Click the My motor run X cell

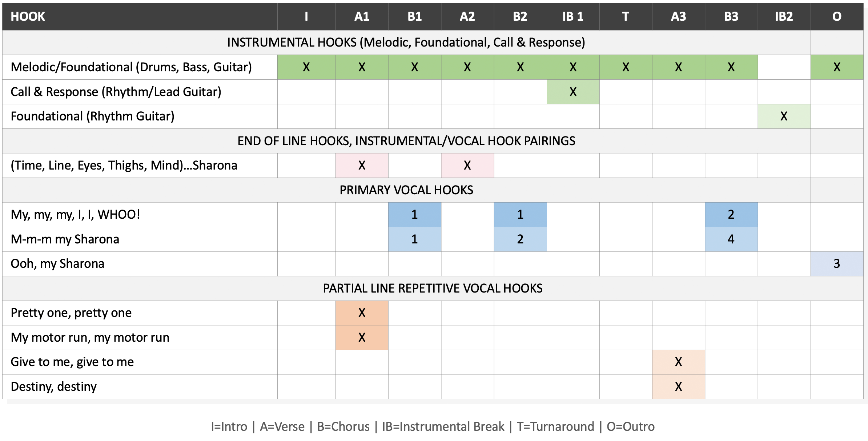tap(362, 338)
